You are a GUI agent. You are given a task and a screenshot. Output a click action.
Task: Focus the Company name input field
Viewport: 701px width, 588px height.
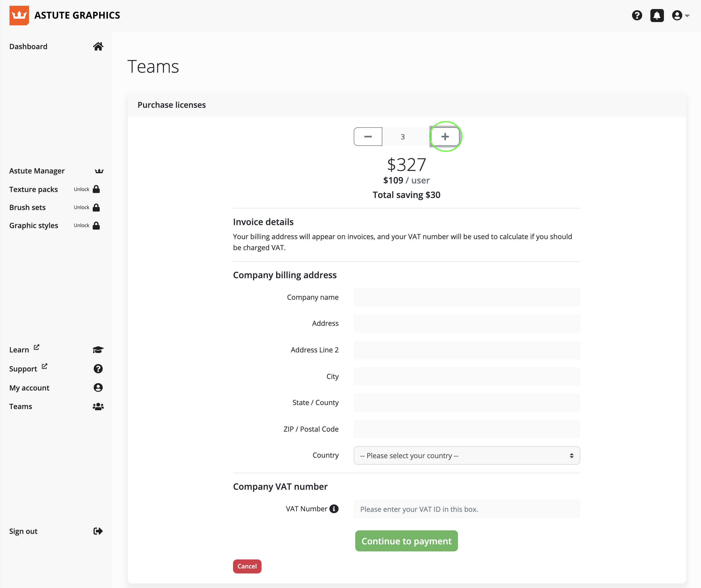pyautogui.click(x=466, y=297)
